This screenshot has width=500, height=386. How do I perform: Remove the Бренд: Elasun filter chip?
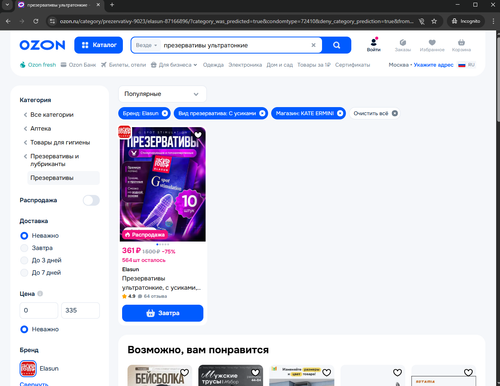(x=165, y=113)
